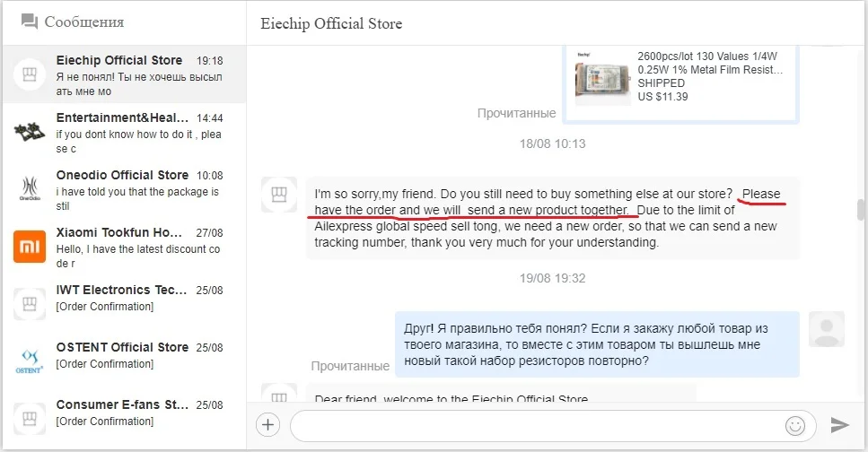This screenshot has width=868, height=452.
Task: Select the Entertainment&Heal... chat name
Action: coord(122,117)
